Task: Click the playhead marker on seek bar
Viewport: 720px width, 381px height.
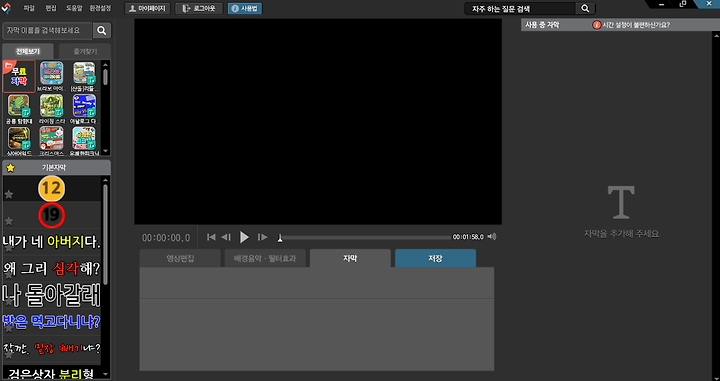Action: point(280,238)
